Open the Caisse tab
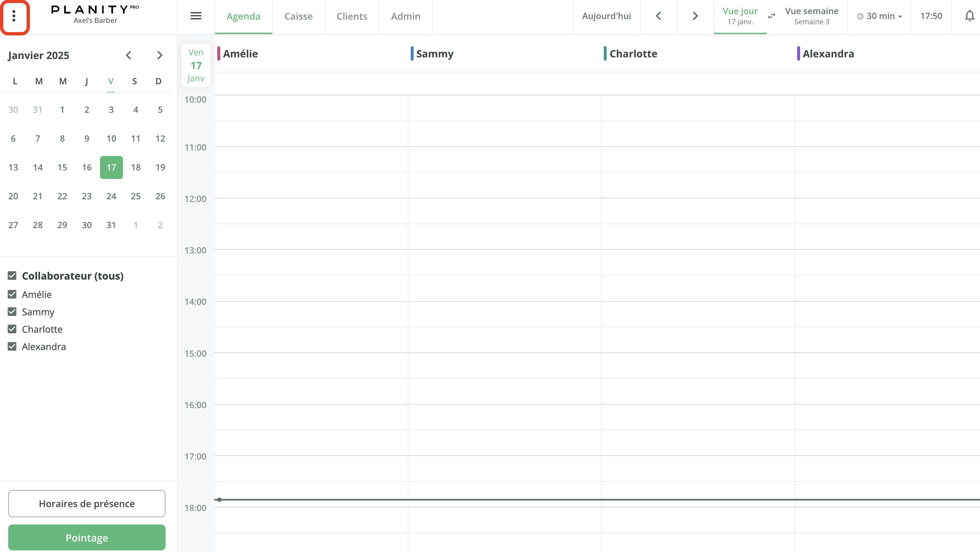980x552 pixels. 298,16
